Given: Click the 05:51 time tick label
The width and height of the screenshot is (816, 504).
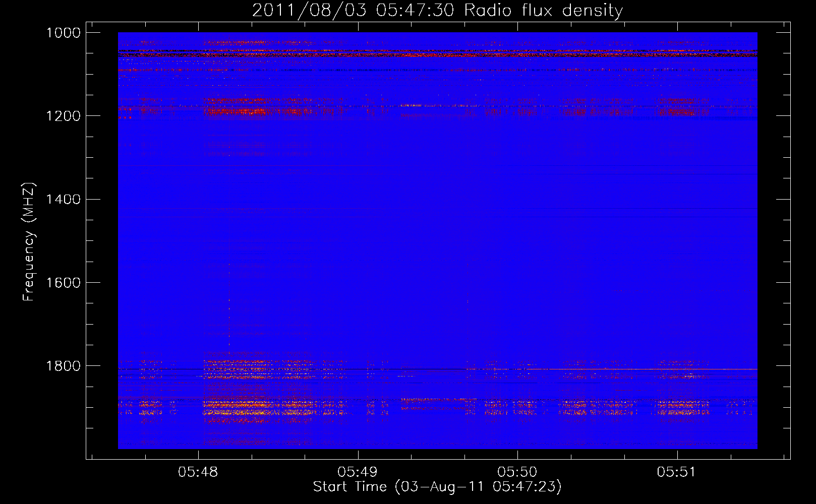Looking at the screenshot, I should [x=677, y=472].
